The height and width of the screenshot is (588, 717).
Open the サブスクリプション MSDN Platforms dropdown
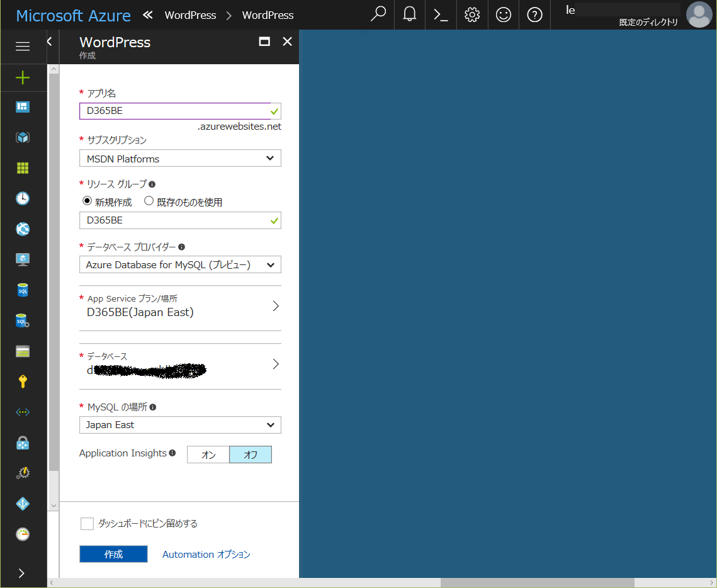pyautogui.click(x=180, y=158)
